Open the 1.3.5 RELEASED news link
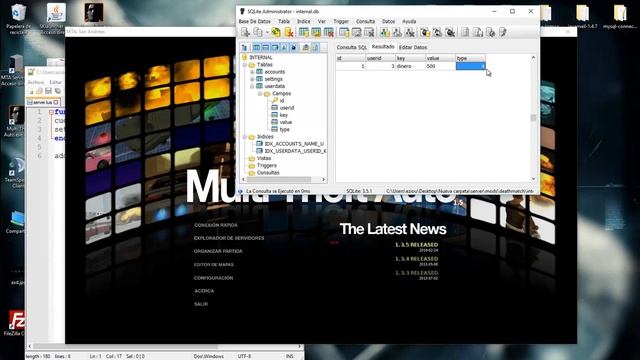This screenshot has height=360, width=640. 416,245
